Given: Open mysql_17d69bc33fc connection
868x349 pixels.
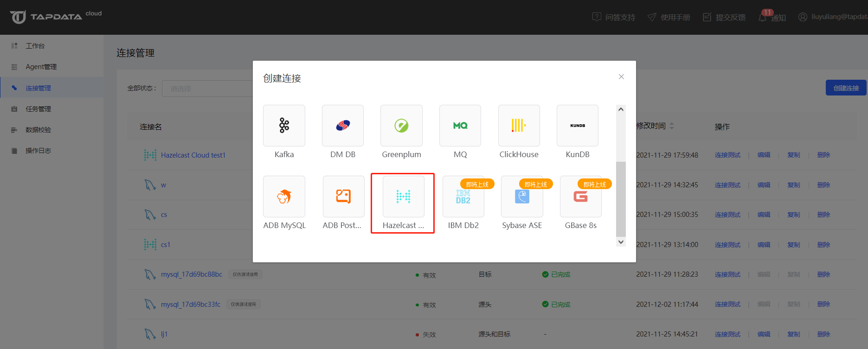Looking at the screenshot, I should [191, 305].
